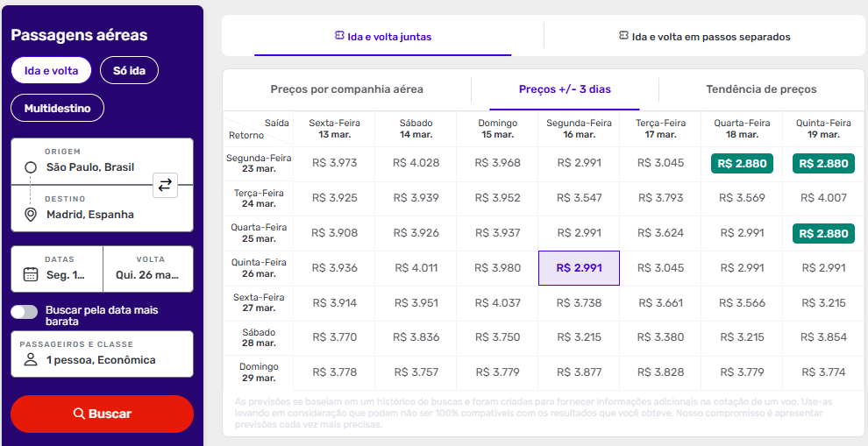Choose the Só ida trip type
Screen dimensions: 868x446
coord(129,70)
